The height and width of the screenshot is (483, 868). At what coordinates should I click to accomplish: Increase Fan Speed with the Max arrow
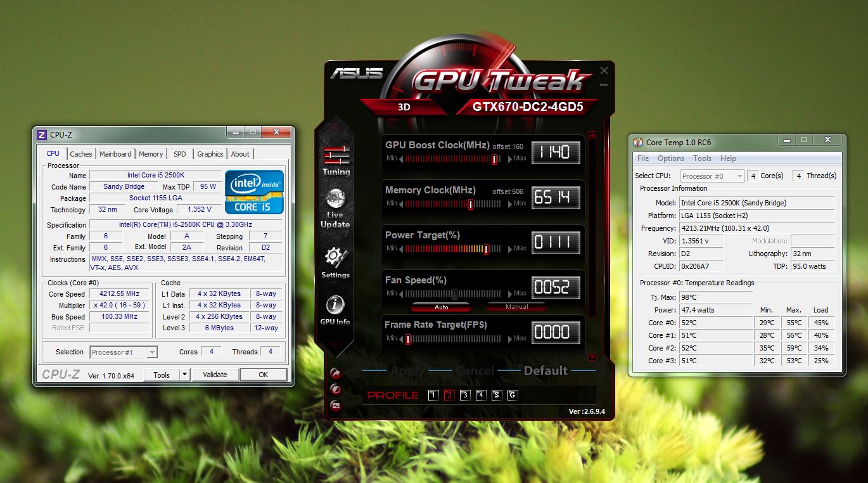click(509, 293)
